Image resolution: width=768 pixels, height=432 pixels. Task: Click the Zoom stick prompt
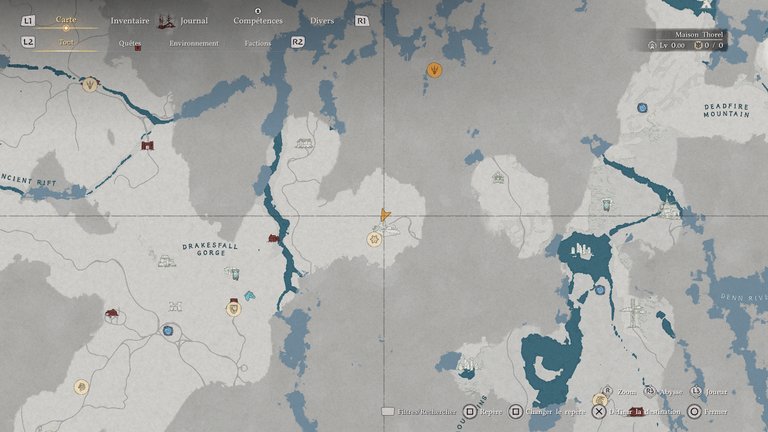point(619,391)
